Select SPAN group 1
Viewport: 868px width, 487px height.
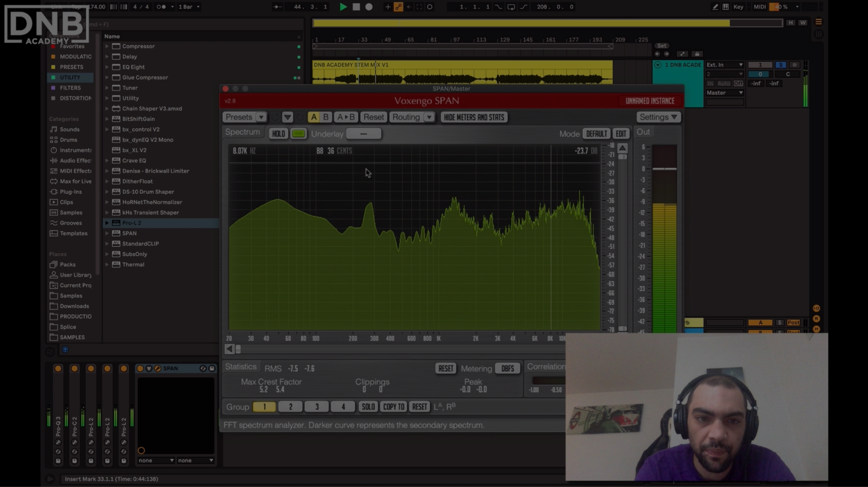click(264, 407)
